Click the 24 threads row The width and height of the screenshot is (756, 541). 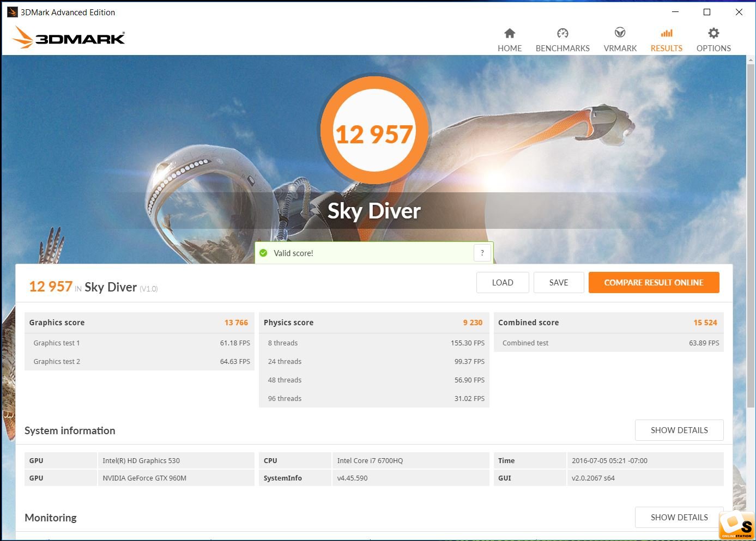point(374,361)
